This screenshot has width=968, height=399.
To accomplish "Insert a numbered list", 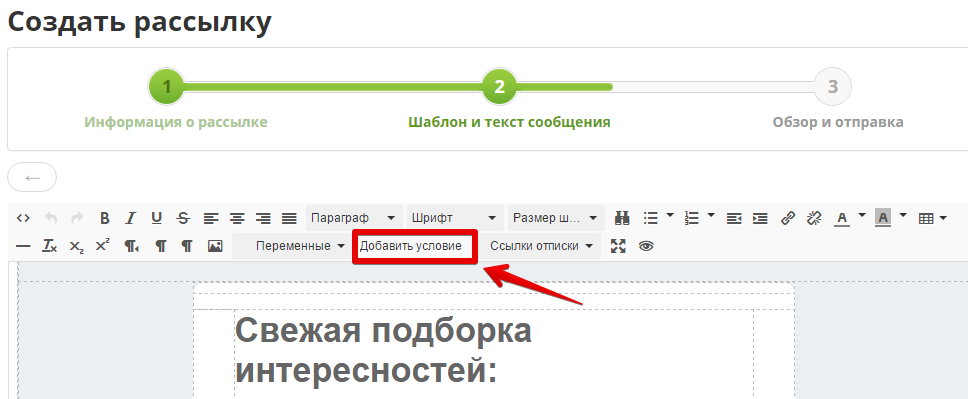I will click(x=691, y=218).
